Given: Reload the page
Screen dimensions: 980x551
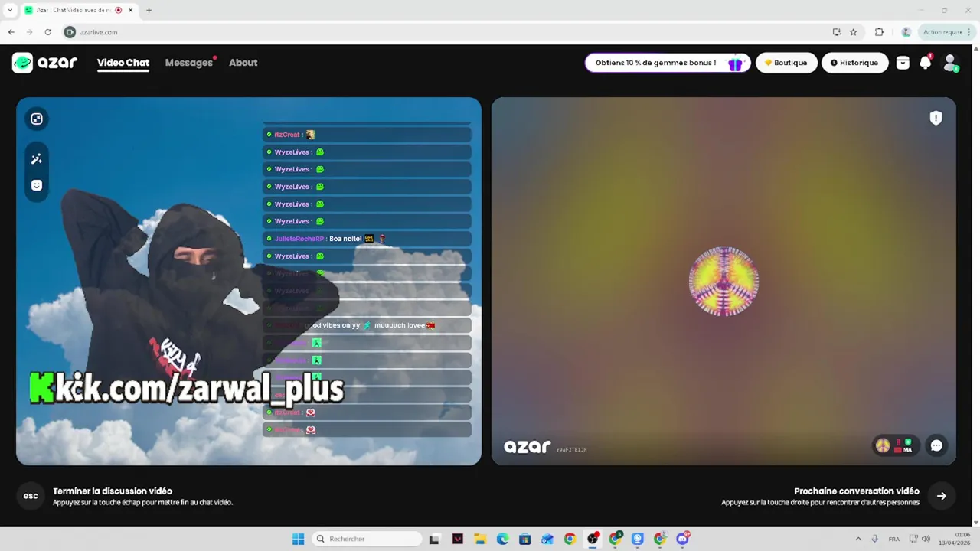Looking at the screenshot, I should (47, 32).
